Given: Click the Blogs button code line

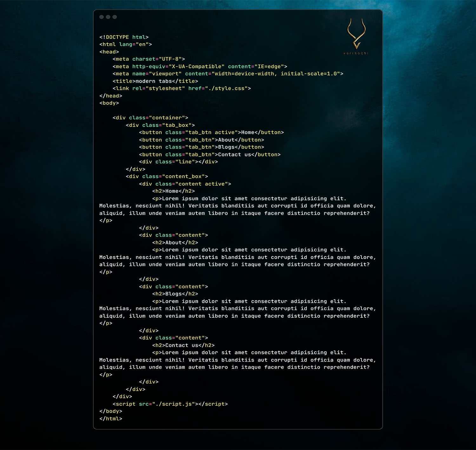Looking at the screenshot, I should (201, 147).
